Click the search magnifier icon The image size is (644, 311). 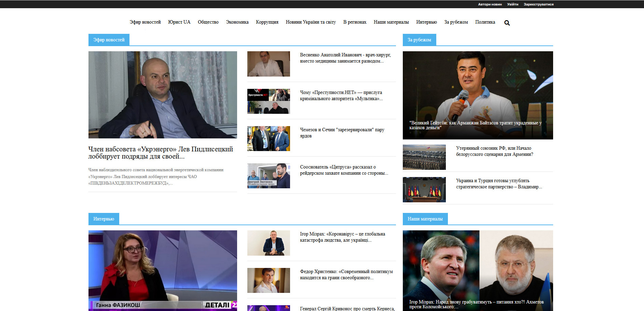click(x=507, y=23)
